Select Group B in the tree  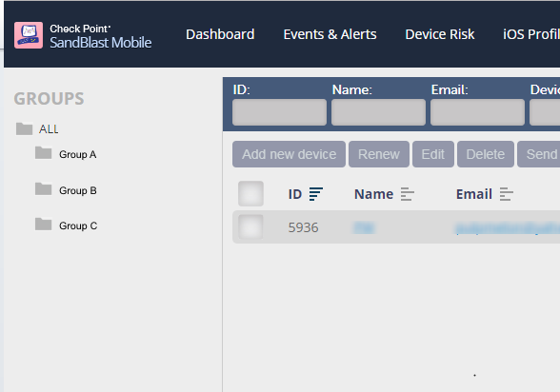[x=78, y=190]
